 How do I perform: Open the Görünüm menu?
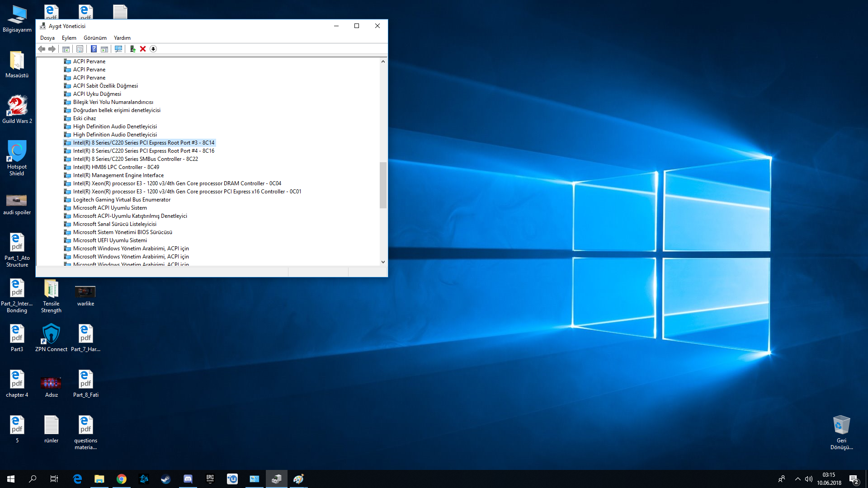click(95, 38)
